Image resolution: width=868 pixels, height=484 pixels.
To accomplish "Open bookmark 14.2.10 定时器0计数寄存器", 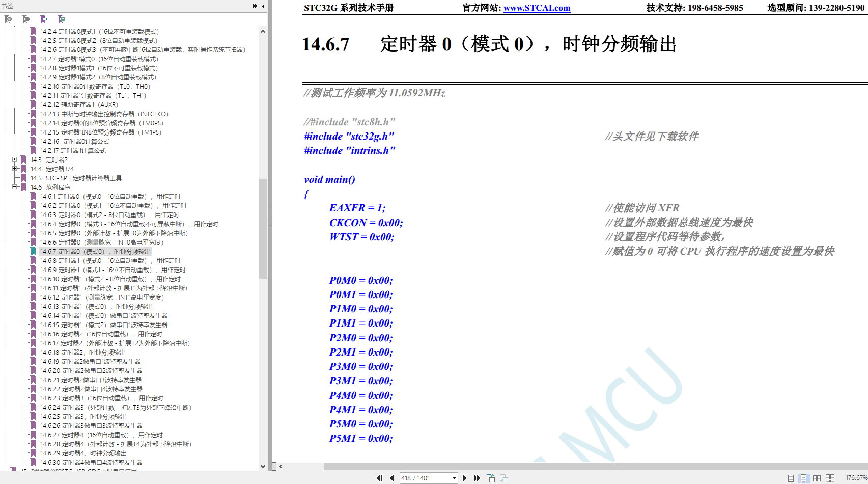I will click(x=95, y=86).
